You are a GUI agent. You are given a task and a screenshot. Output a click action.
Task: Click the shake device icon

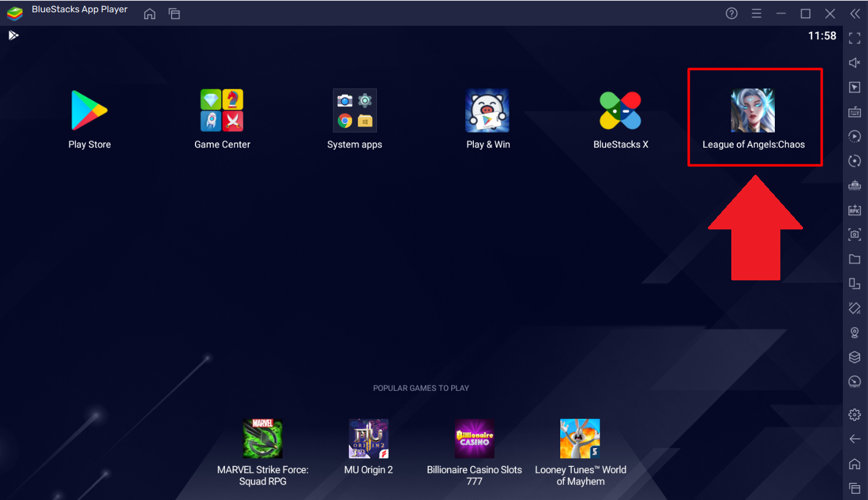(855, 308)
